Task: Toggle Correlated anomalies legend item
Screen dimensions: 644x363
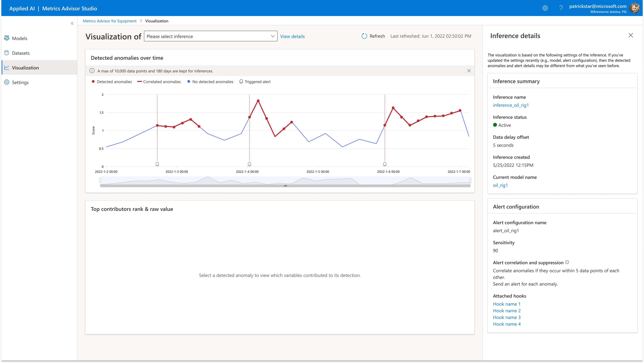Action: click(159, 82)
